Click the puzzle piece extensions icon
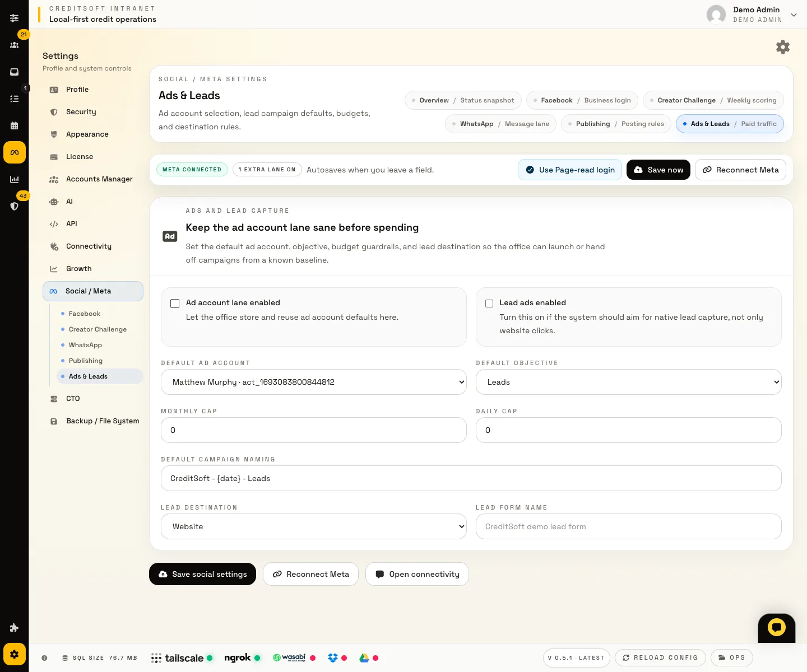Viewport: 807px width, 672px height. [x=15, y=628]
